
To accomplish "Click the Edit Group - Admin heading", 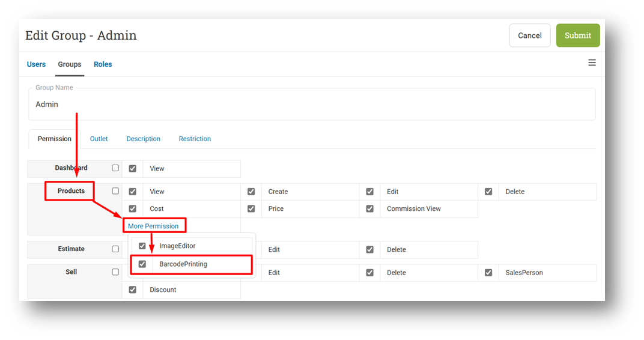I will point(81,35).
